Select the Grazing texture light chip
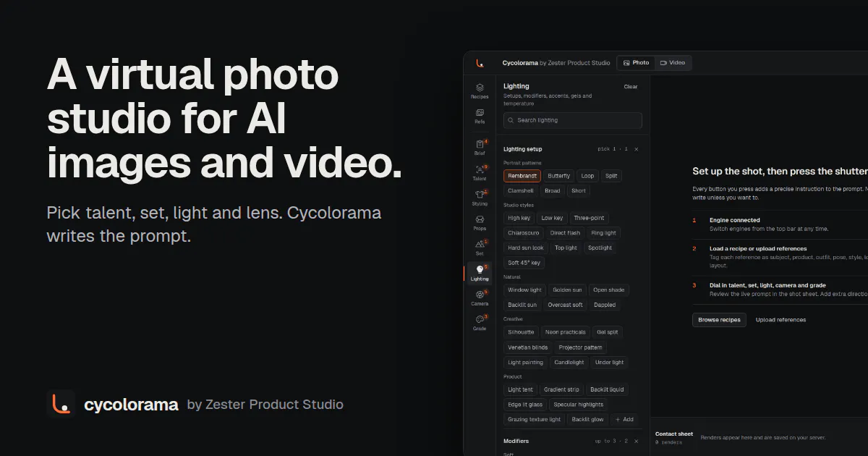 pos(535,419)
